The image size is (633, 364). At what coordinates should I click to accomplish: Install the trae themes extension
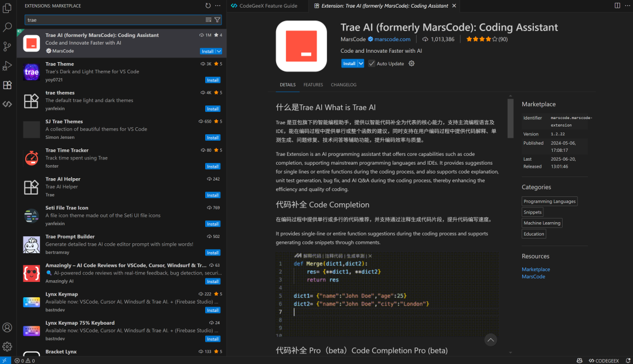(x=213, y=108)
